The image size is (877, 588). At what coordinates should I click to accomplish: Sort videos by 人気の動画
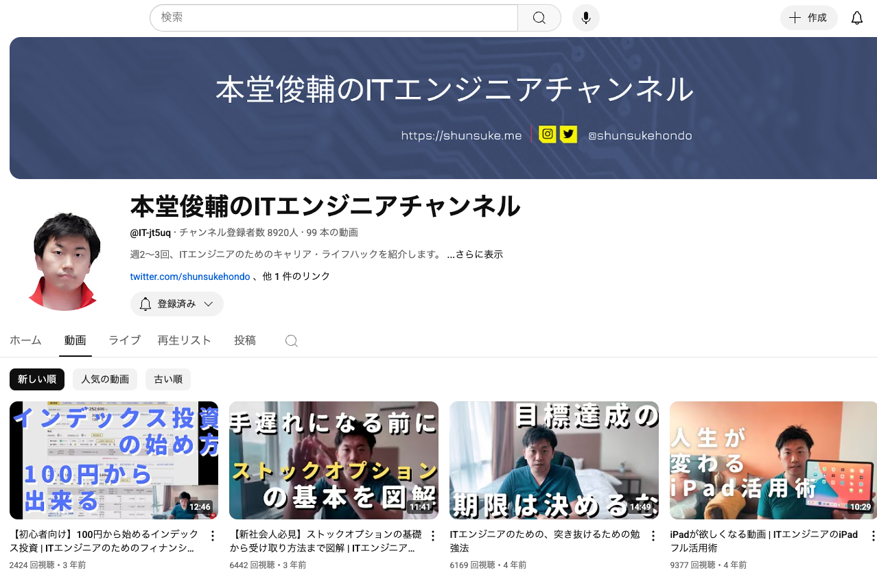pos(105,379)
